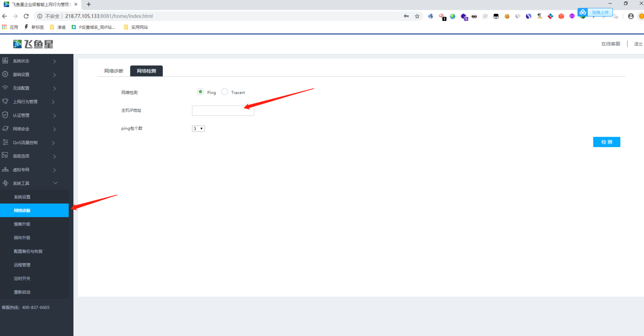The width and height of the screenshot is (644, 336).
Task: Click the 系统状态 sidebar icon
Action: (x=5, y=61)
